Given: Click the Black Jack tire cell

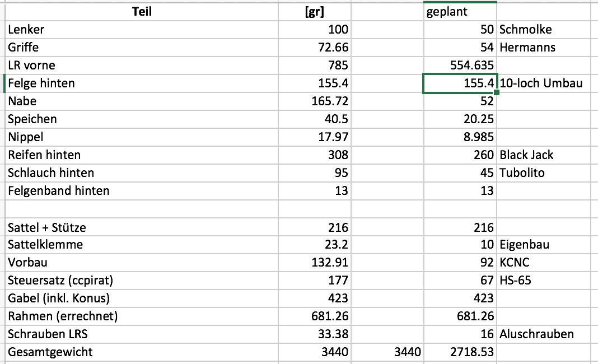Looking at the screenshot, I should coord(544,155).
